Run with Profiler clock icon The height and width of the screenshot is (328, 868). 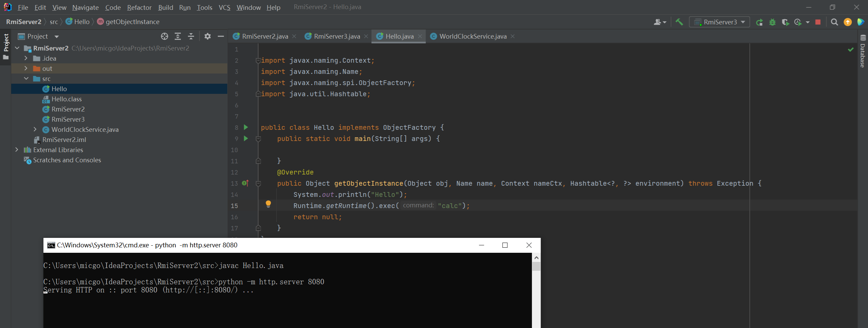point(798,22)
